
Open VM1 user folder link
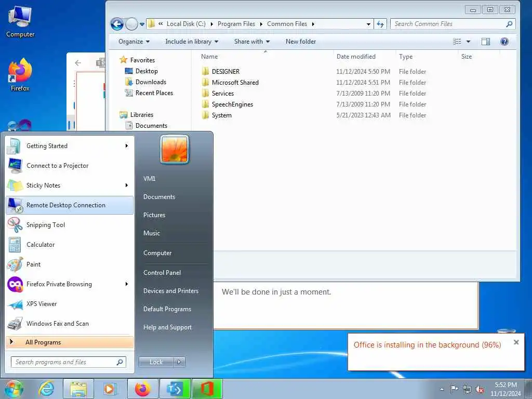[x=149, y=179]
